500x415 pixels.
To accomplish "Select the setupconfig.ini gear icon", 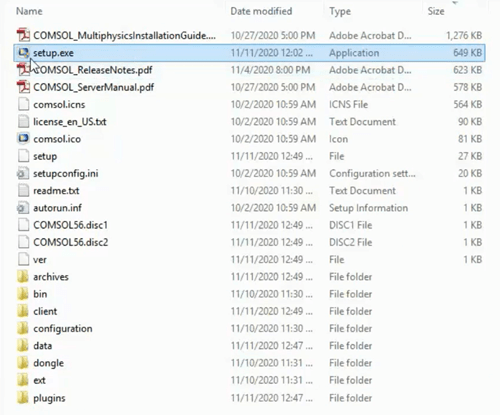I will [22, 173].
